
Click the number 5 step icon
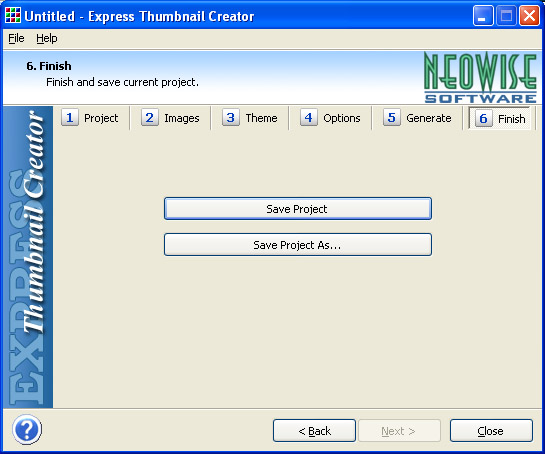click(x=391, y=117)
